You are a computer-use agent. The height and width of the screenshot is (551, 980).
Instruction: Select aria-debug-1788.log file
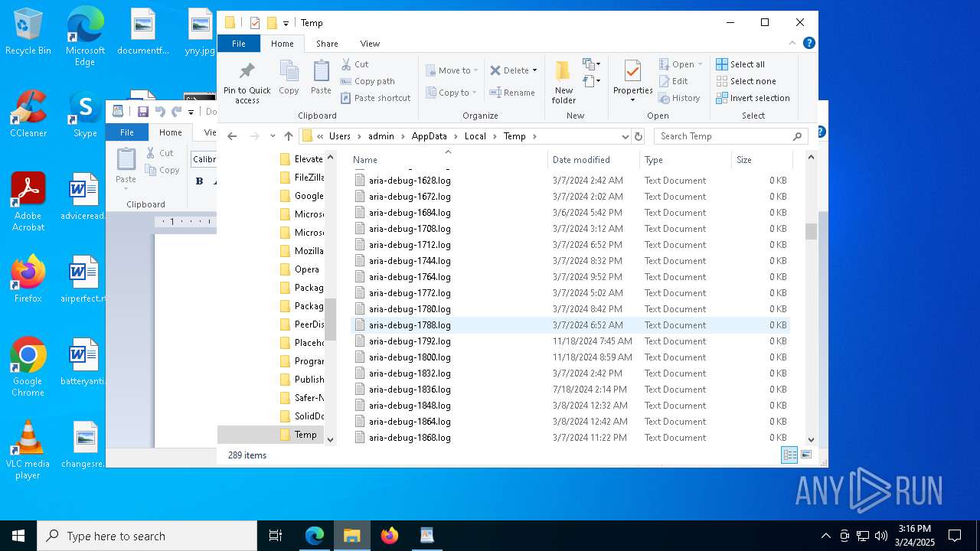click(x=570, y=325)
